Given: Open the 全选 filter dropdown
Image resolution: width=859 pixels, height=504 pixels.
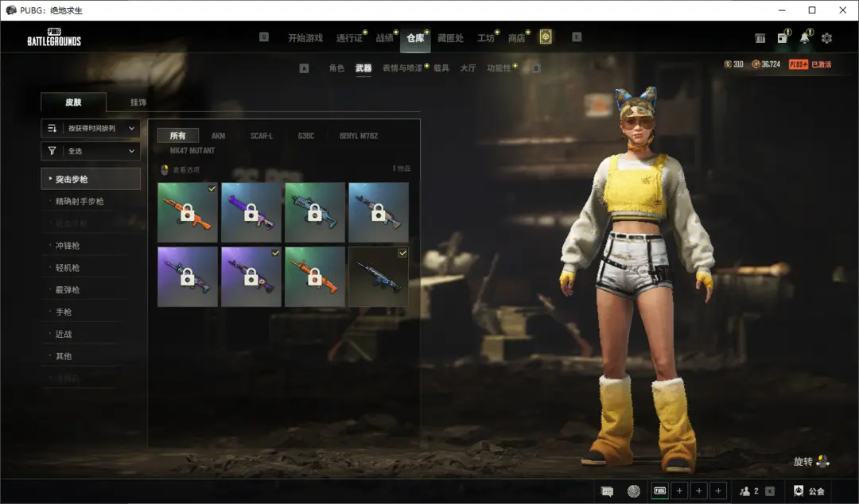Looking at the screenshot, I should 91,151.
